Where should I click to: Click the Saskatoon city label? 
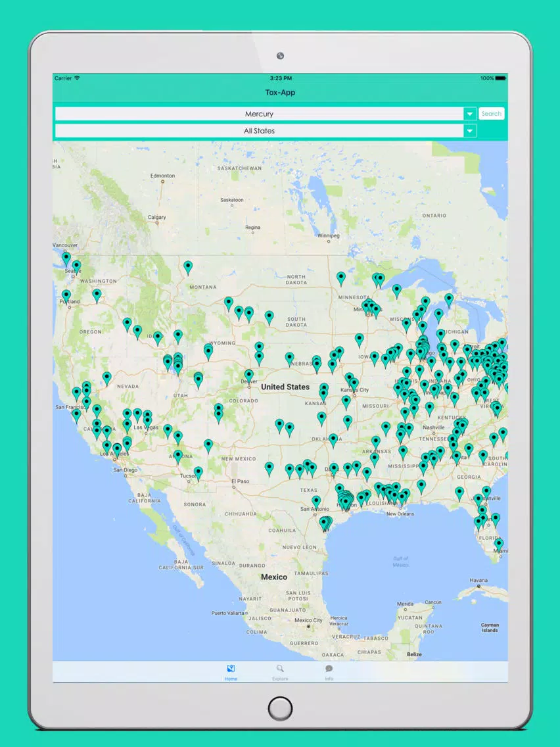pyautogui.click(x=232, y=200)
